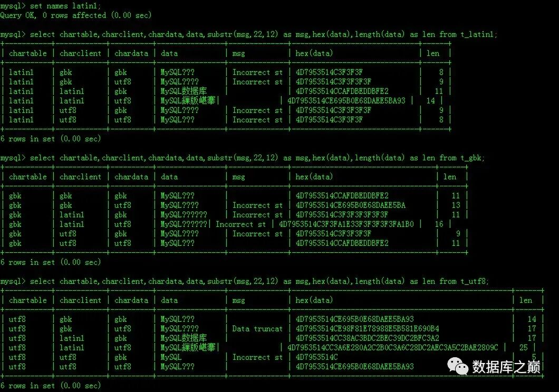Select hex value ending in C2BFC3A2
The height and width of the screenshot is (392, 559).
[367, 339]
